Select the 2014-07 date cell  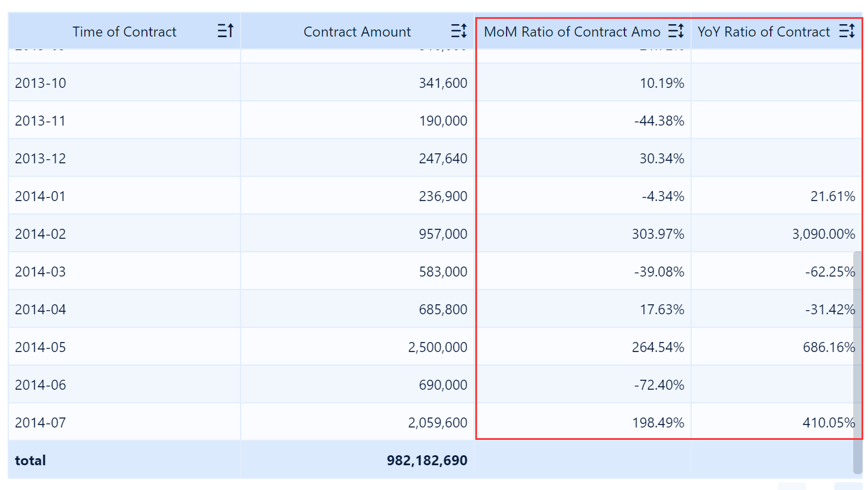[x=41, y=423]
